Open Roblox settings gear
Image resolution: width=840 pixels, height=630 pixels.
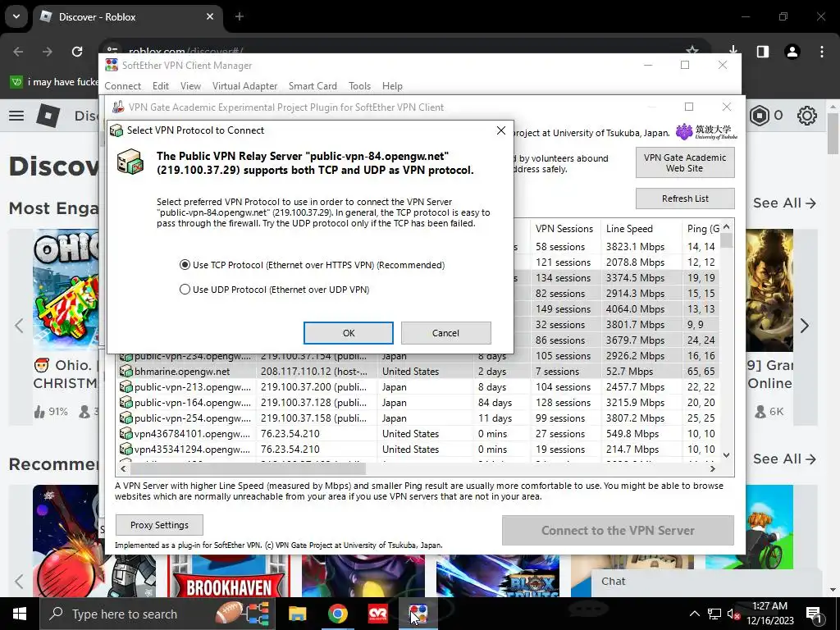point(807,115)
